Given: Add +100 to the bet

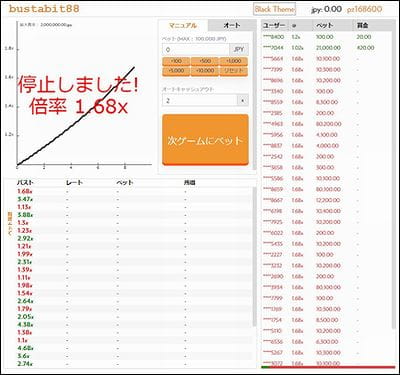Looking at the screenshot, I should click(x=176, y=61).
